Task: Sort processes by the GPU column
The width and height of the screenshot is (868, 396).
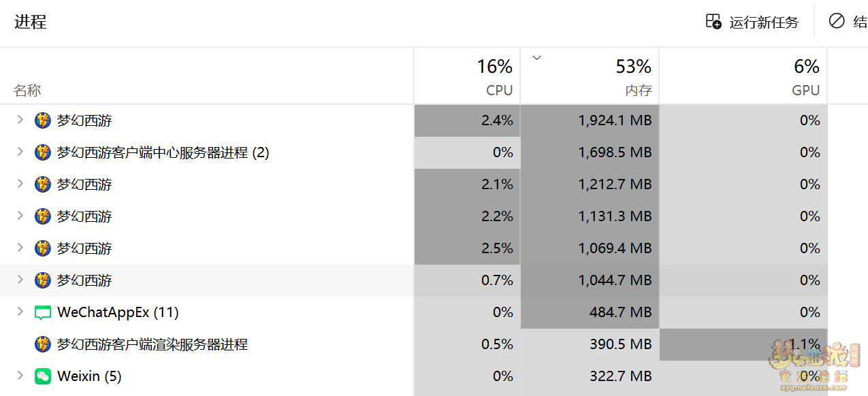Action: tap(805, 90)
